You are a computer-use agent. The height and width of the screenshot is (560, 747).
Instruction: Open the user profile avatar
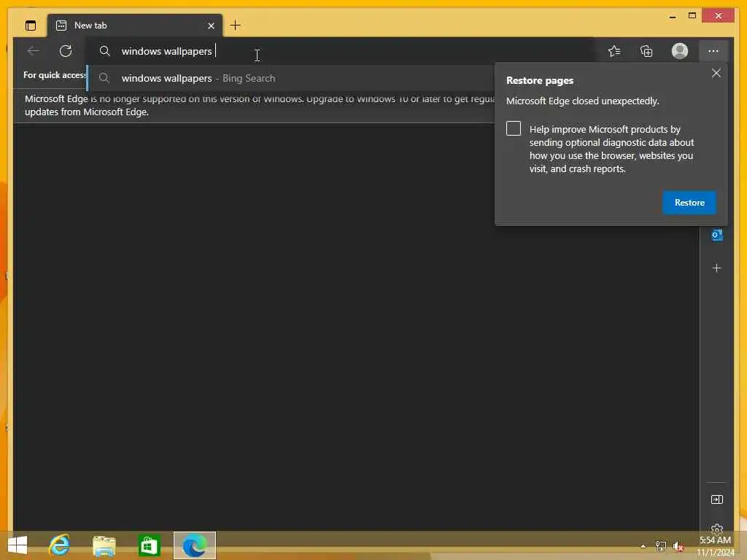click(680, 51)
